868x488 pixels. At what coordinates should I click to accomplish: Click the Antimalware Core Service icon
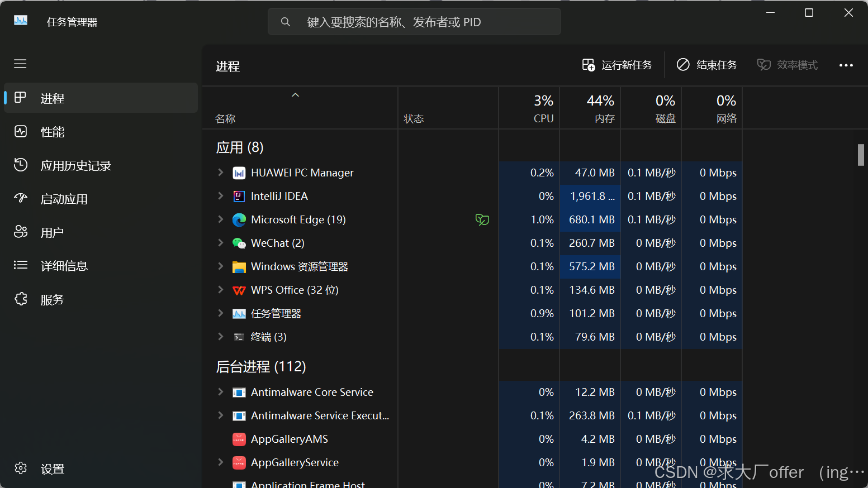239,393
